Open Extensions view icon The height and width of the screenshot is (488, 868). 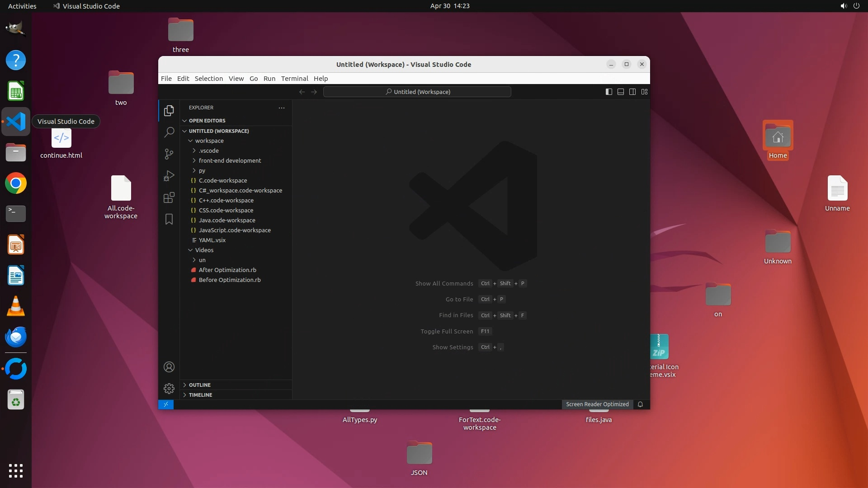(x=169, y=197)
